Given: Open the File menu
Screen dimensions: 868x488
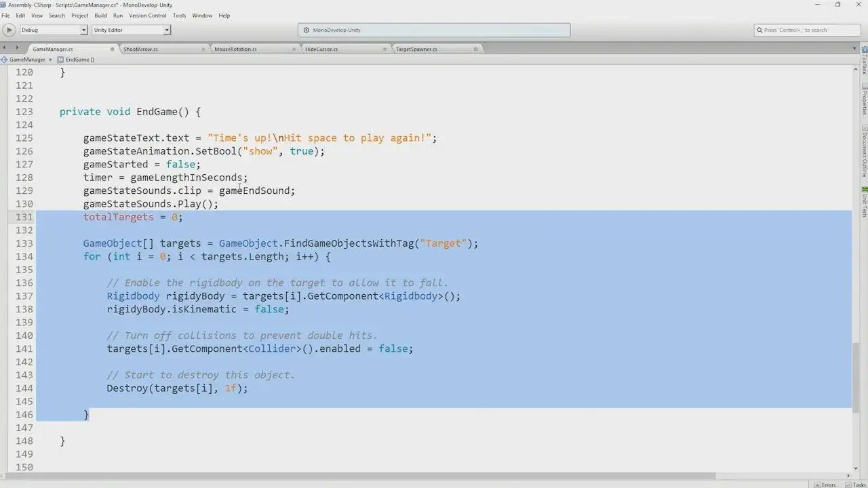Looking at the screenshot, I should click(5, 15).
